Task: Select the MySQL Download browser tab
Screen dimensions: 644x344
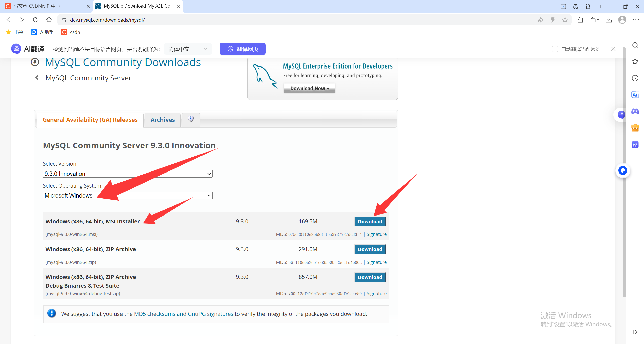Action: tap(138, 6)
